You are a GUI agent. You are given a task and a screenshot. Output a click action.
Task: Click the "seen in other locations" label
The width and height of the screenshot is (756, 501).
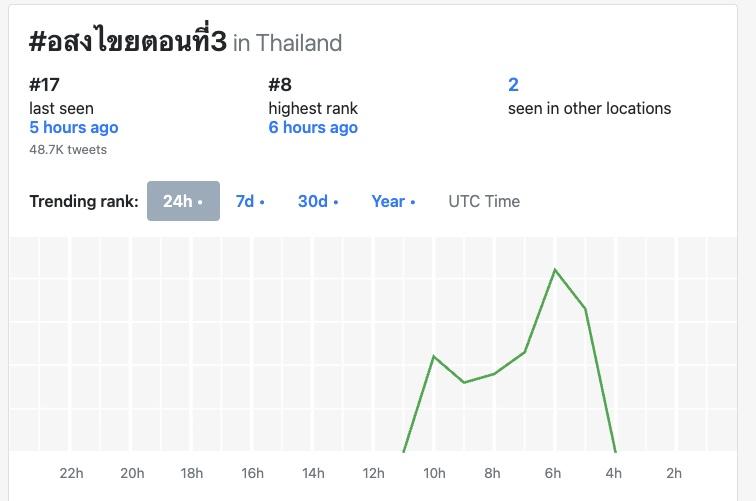click(x=589, y=108)
